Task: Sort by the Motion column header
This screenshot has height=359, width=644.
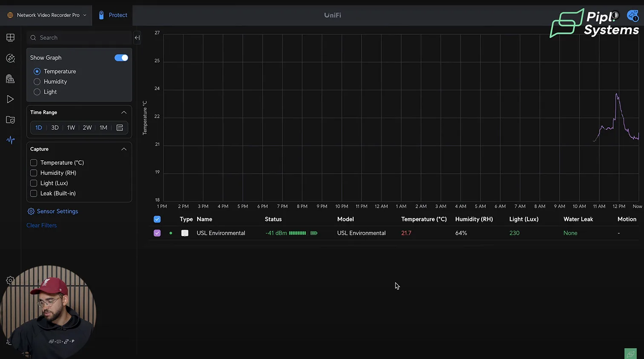Action: pyautogui.click(x=627, y=219)
